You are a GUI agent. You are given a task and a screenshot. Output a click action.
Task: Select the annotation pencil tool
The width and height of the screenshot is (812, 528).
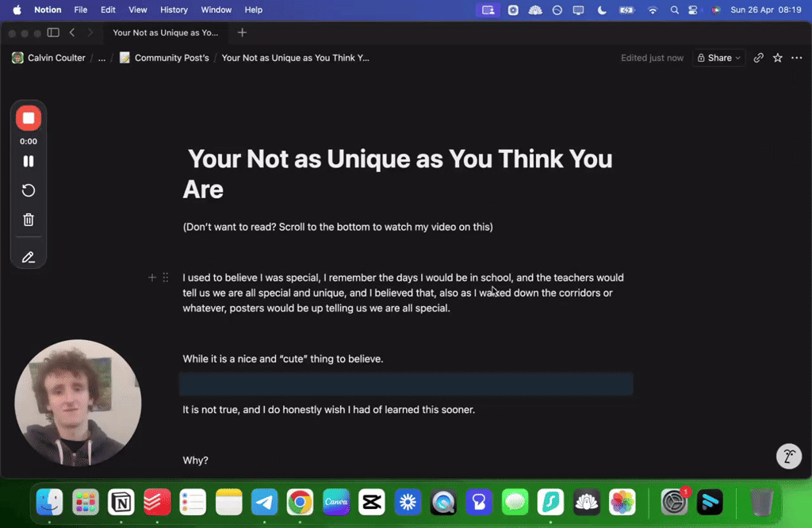(x=28, y=257)
